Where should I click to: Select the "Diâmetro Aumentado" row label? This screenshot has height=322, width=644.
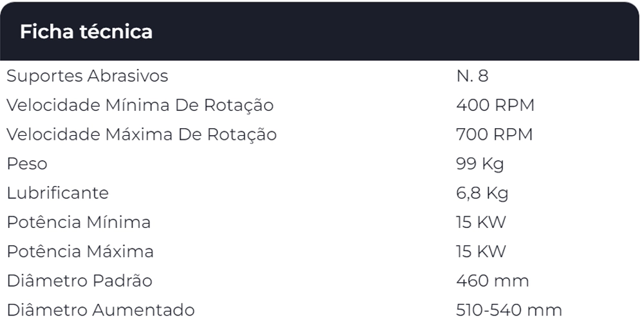pyautogui.click(x=100, y=310)
